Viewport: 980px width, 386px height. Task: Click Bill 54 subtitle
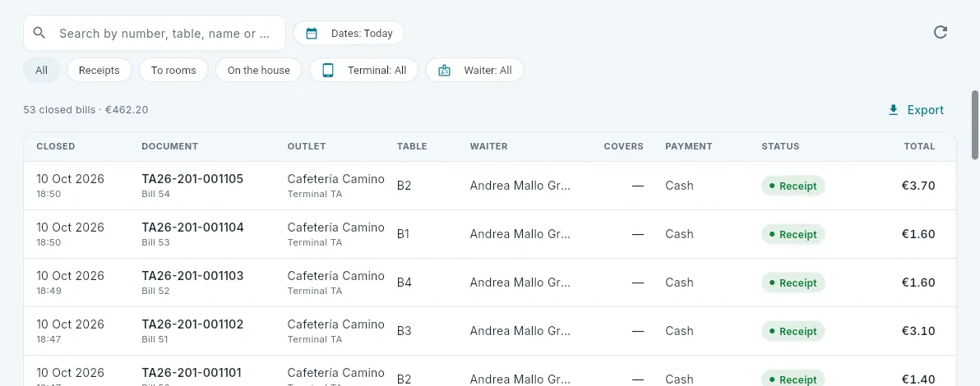pyautogui.click(x=155, y=194)
